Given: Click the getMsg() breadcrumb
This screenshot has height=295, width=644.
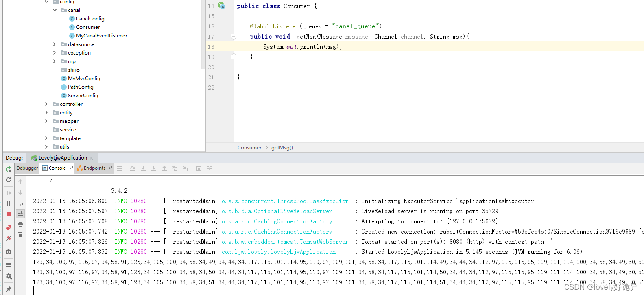Looking at the screenshot, I should [282, 148].
